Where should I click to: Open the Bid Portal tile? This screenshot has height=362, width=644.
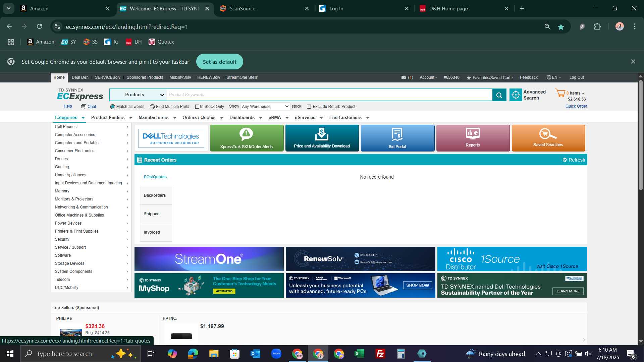[397, 138]
